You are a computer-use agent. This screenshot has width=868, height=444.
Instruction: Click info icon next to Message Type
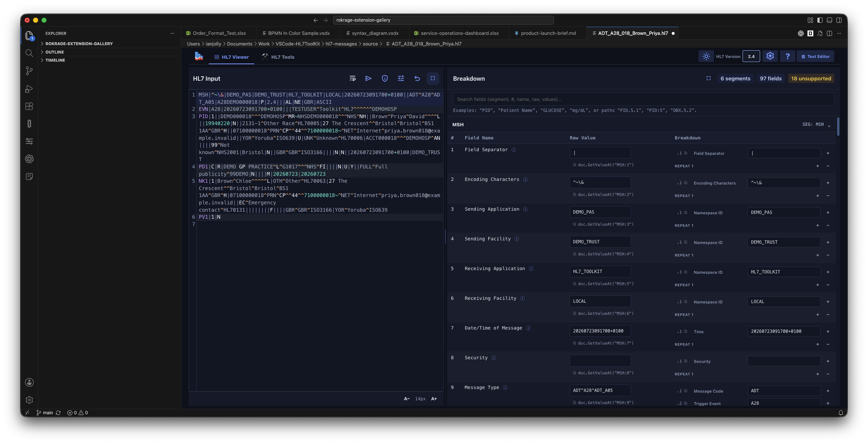pyautogui.click(x=505, y=387)
